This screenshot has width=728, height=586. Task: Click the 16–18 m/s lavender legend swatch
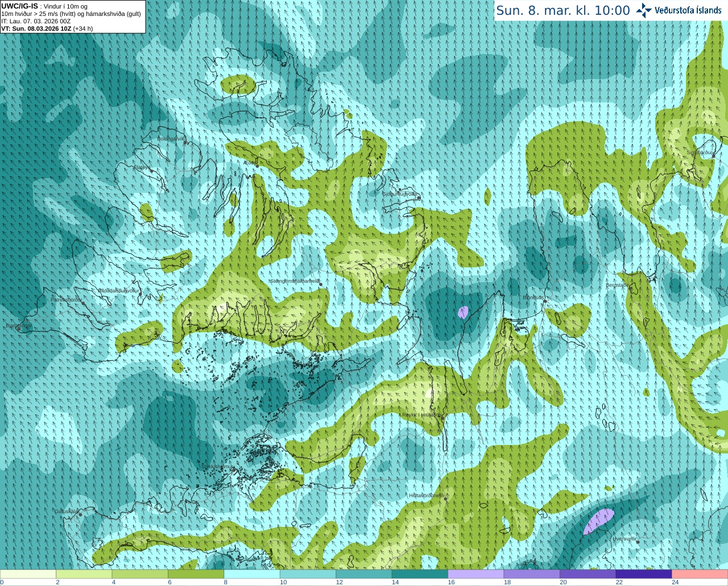[x=476, y=574]
